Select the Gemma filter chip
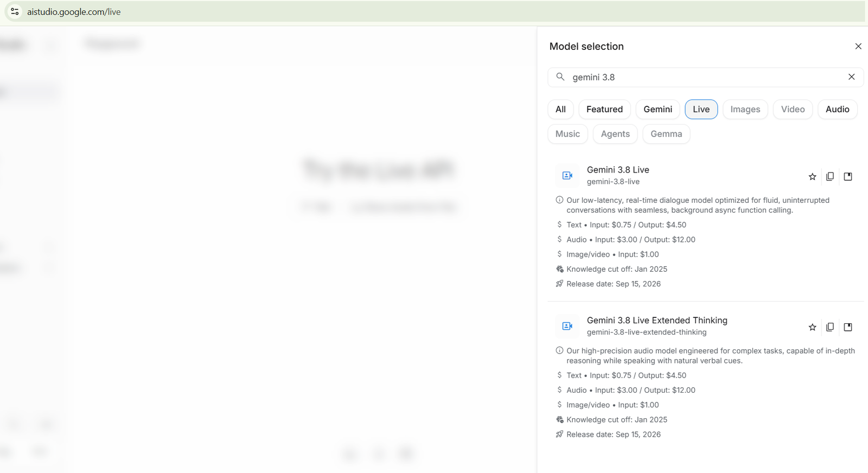The height and width of the screenshot is (473, 868). (x=666, y=134)
